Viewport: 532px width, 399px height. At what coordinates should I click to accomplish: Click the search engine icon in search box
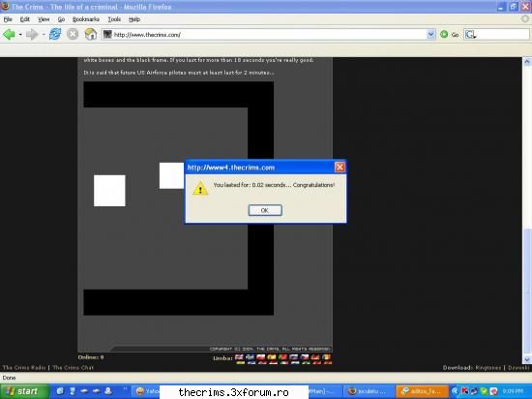(x=470, y=34)
